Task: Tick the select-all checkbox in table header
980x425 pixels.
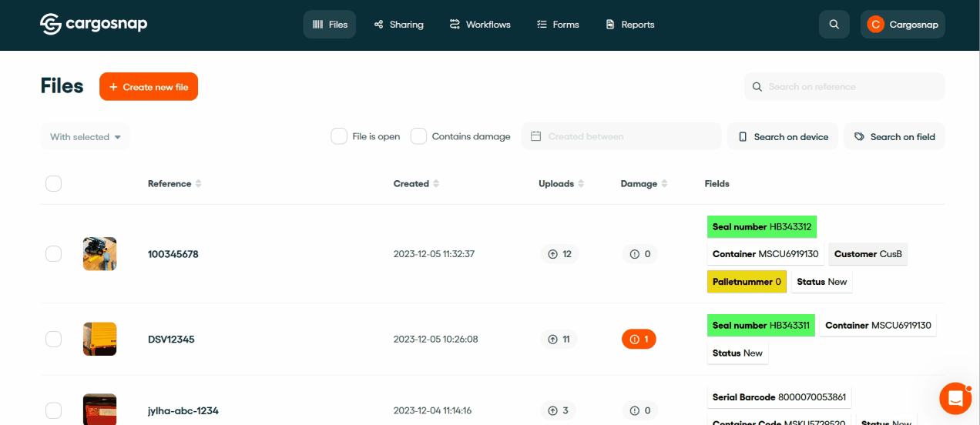Action: (53, 183)
